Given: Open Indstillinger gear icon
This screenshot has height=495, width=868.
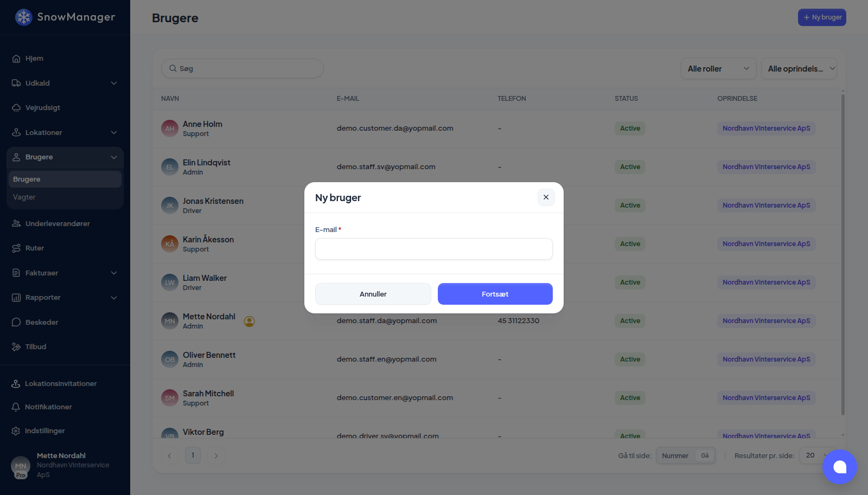Looking at the screenshot, I should tap(16, 431).
